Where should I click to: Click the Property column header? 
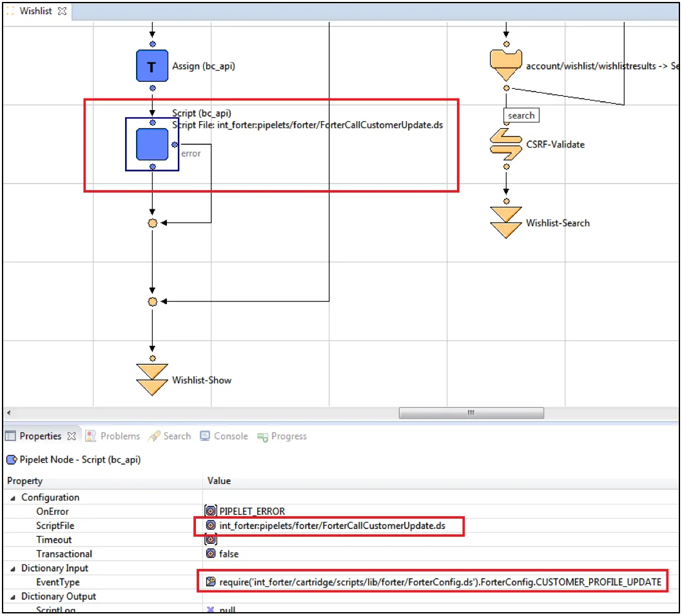point(24,481)
